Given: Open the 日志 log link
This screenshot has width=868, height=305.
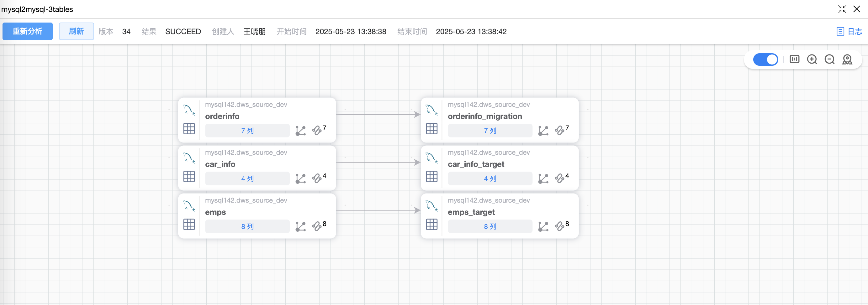Looking at the screenshot, I should [x=849, y=31].
